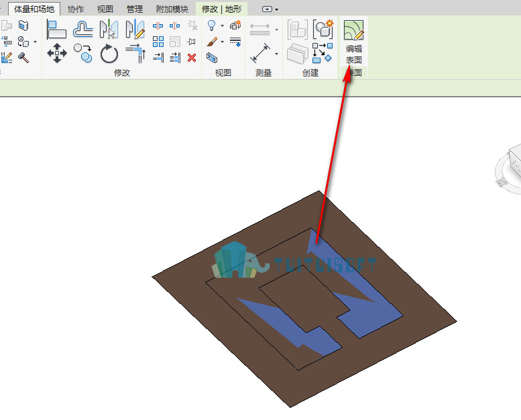This screenshot has height=420, width=521.
Task: Click the Cut Geometry icon
Action: coord(23,25)
